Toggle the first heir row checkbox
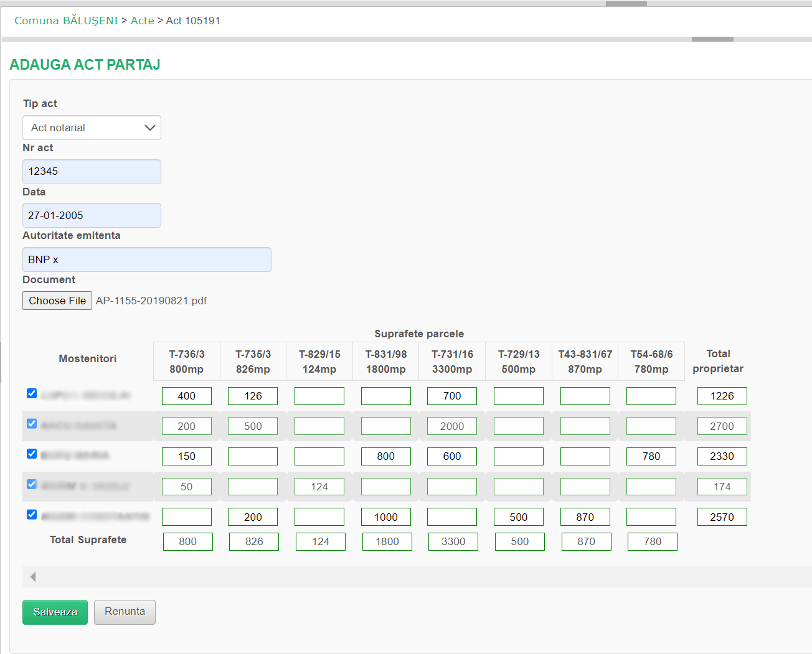Viewport: 812px width, 654px height. pos(32,393)
